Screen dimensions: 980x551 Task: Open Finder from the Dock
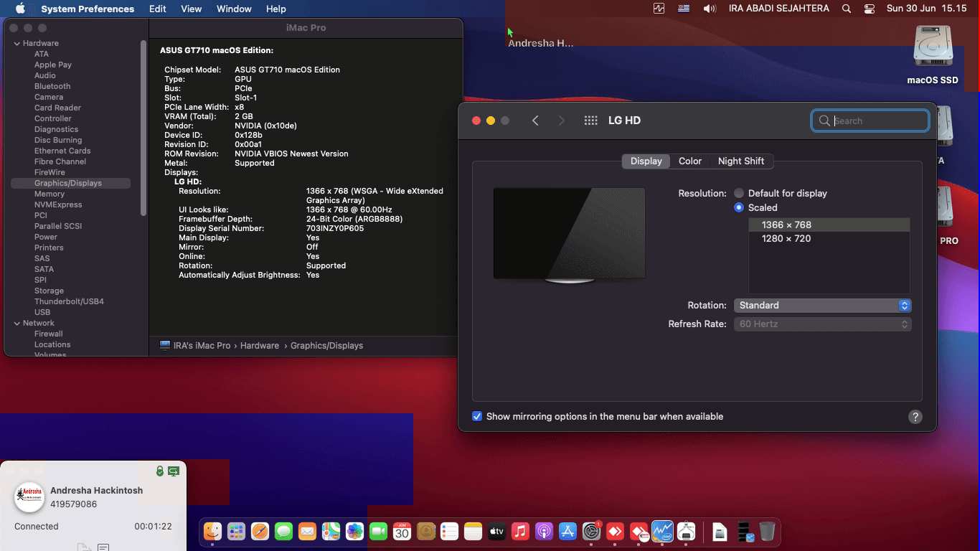212,532
